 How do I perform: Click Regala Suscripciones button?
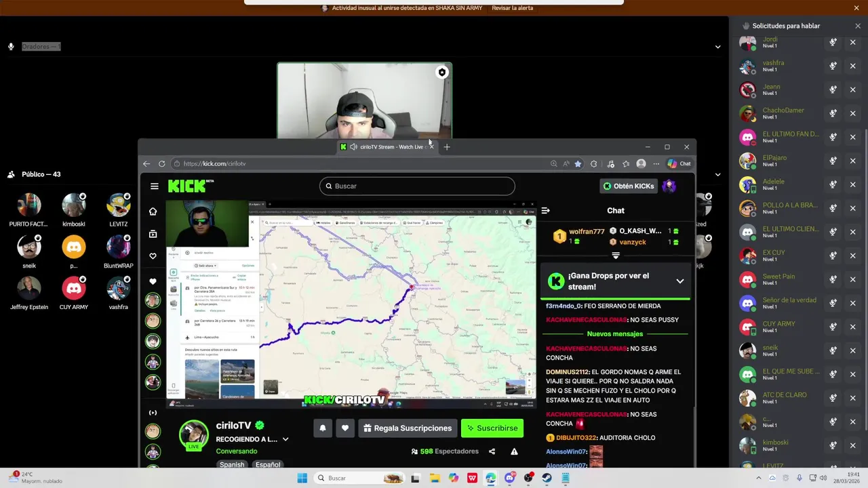[x=407, y=428]
